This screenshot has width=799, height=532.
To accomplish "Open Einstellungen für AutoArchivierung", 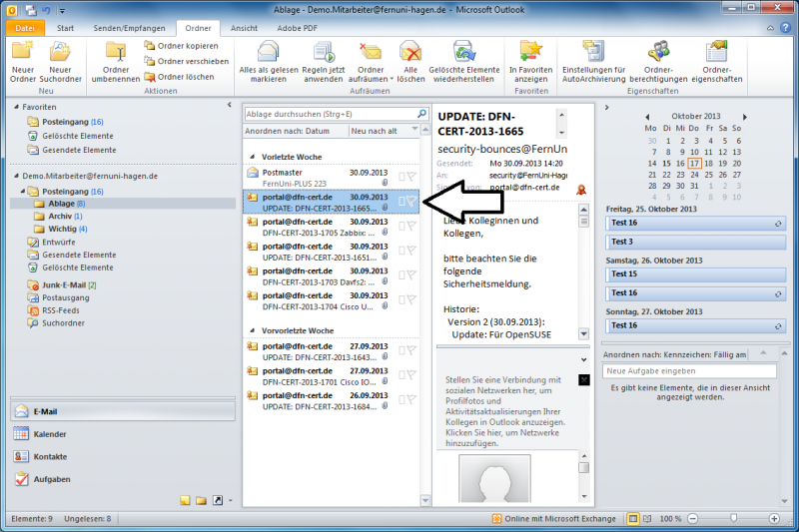I will point(593,62).
